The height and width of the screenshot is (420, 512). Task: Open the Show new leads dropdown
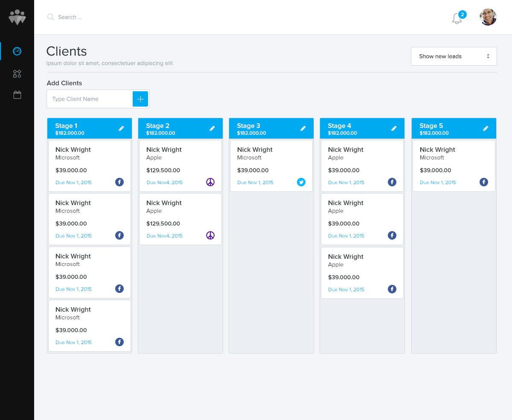click(x=454, y=56)
